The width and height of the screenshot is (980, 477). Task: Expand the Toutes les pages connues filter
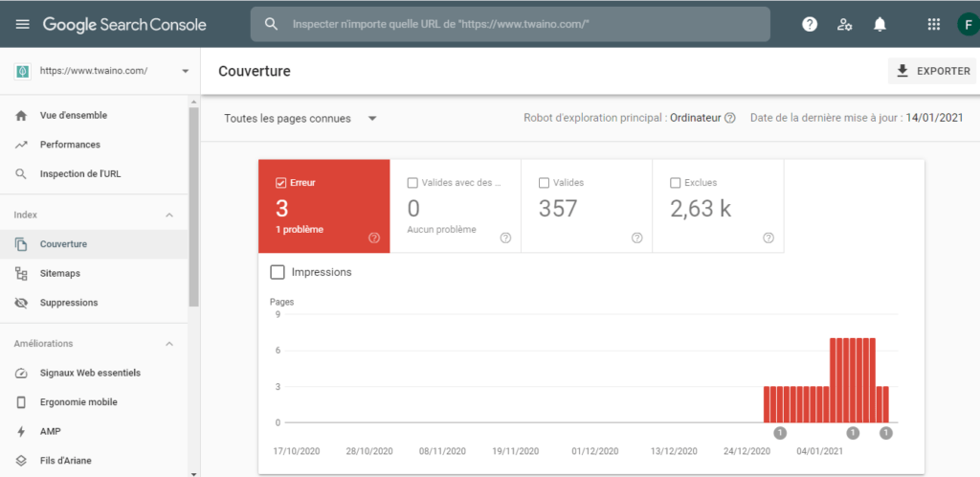coord(301,118)
